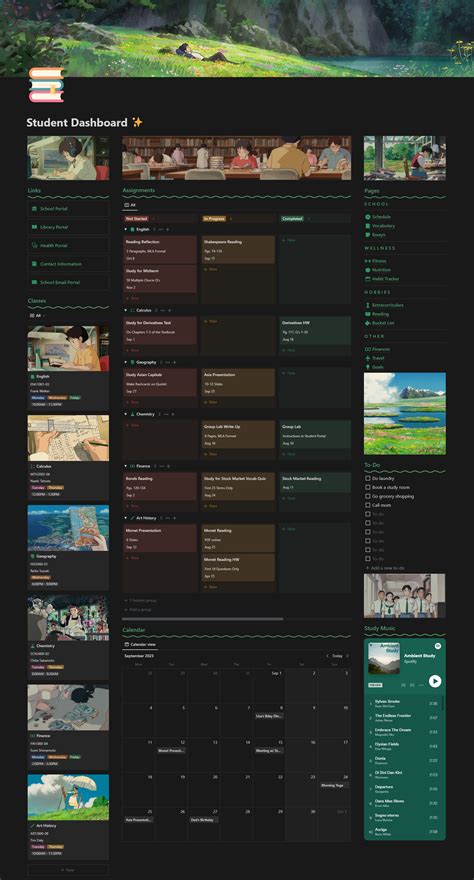This screenshot has width=474, height=880.
Task: Click the Habit Tracker calendar icon
Action: (x=367, y=279)
